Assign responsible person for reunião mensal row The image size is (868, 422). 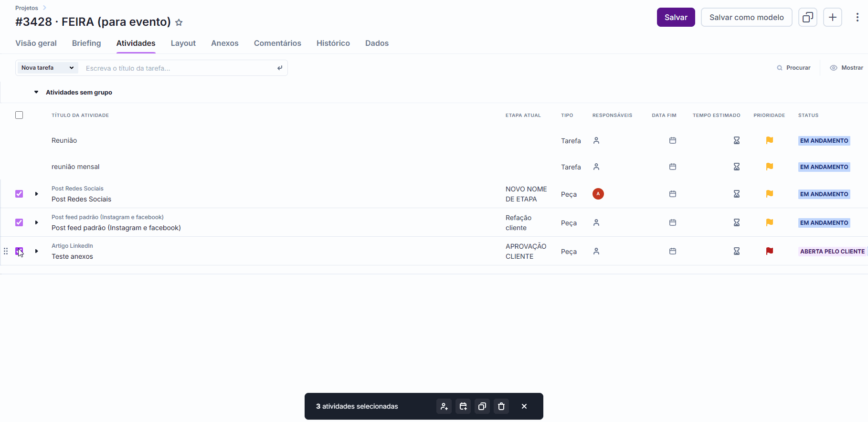[x=596, y=167]
